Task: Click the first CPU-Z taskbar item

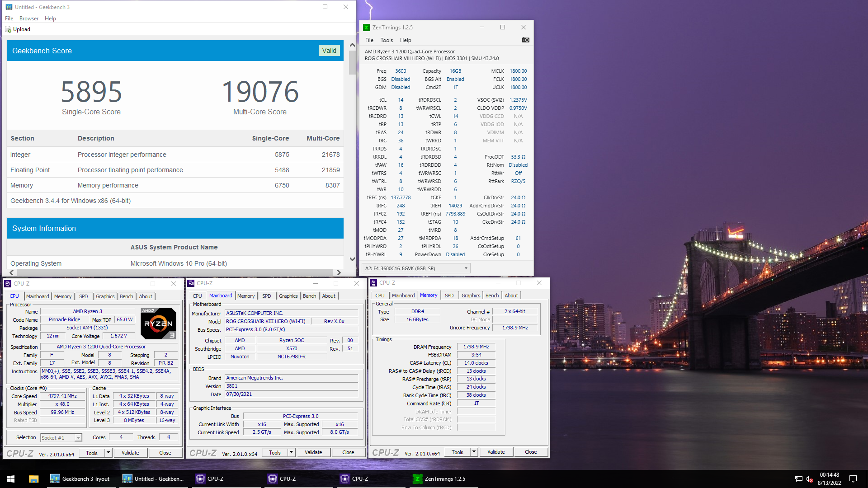Action: click(226, 479)
